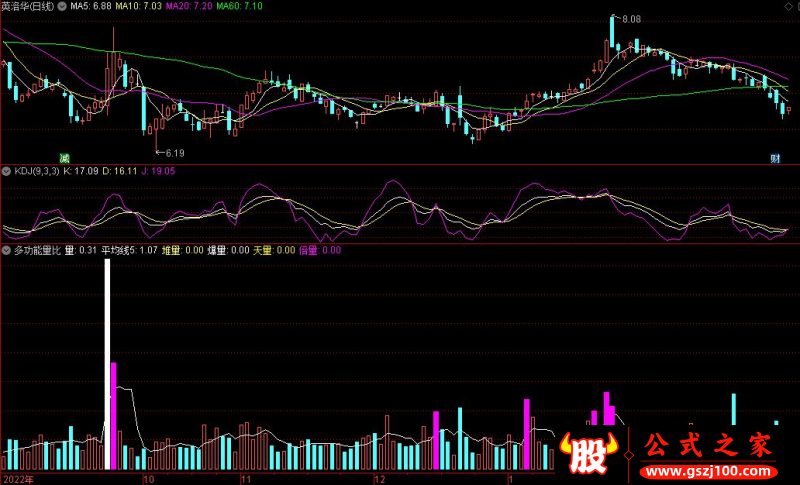800x485 pixels.
Task: Click the 天量: 0.00 value
Action: coord(274,250)
